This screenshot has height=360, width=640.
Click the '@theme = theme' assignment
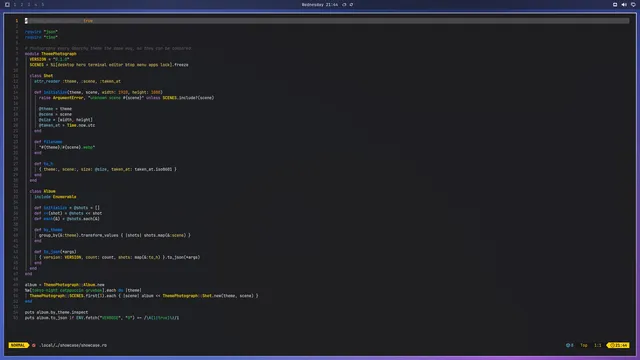pos(55,109)
